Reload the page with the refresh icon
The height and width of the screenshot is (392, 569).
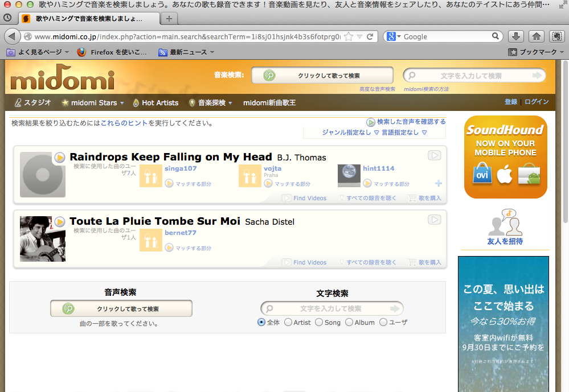370,36
